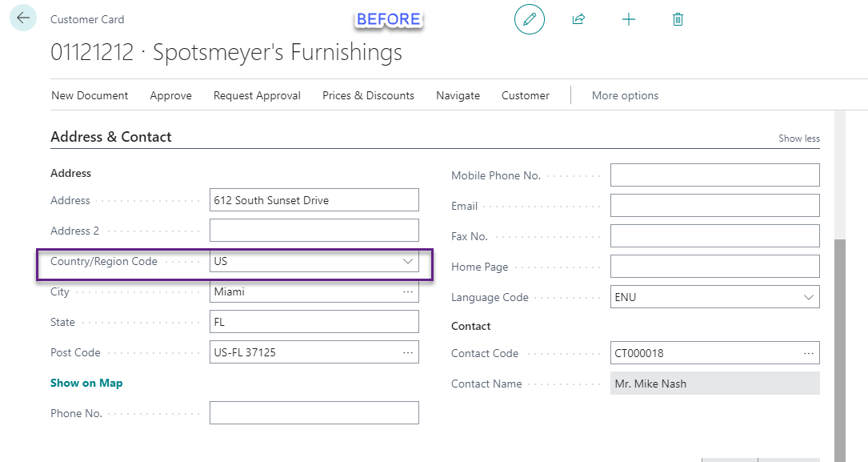
Task: Open the Language Code dropdown
Action: click(x=810, y=296)
